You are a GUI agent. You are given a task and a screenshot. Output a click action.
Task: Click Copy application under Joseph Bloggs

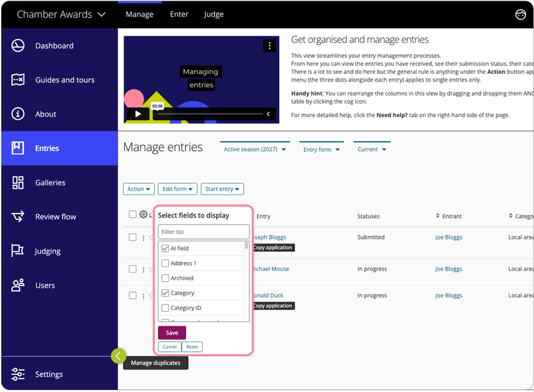(274, 247)
